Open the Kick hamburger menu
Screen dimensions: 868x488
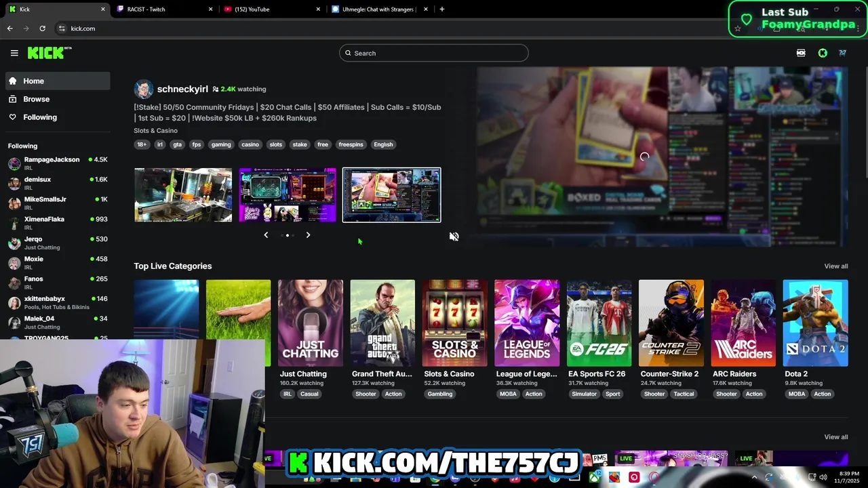click(x=14, y=53)
